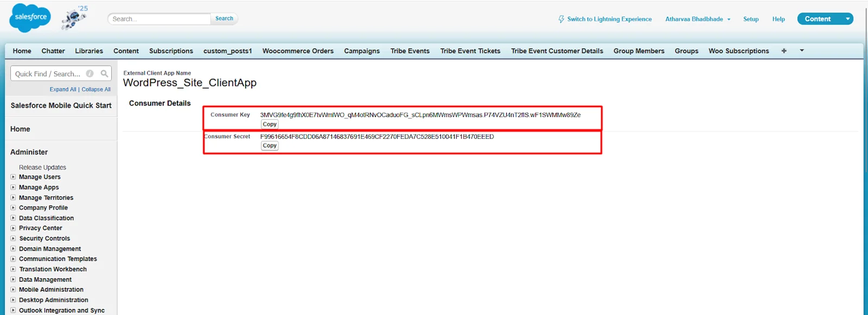Click the Consumer Key value text
The height and width of the screenshot is (315, 868).
(420, 115)
